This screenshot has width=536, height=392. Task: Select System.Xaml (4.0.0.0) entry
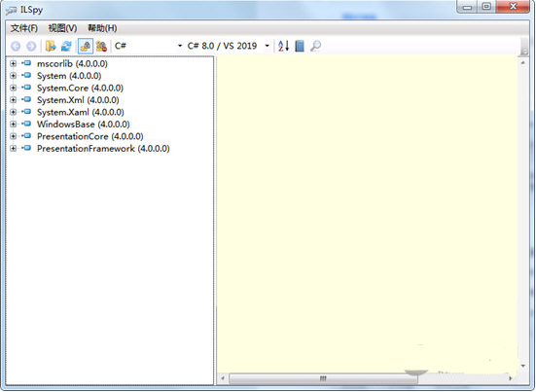[x=81, y=112]
